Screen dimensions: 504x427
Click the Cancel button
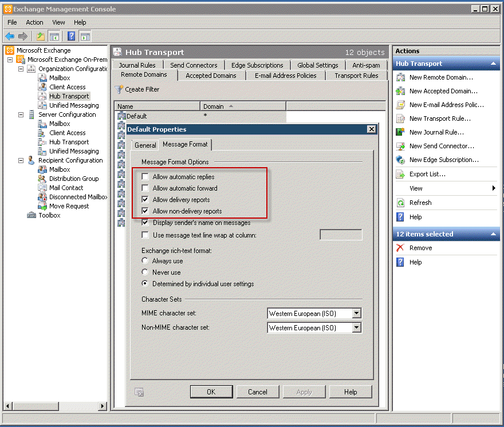258,392
